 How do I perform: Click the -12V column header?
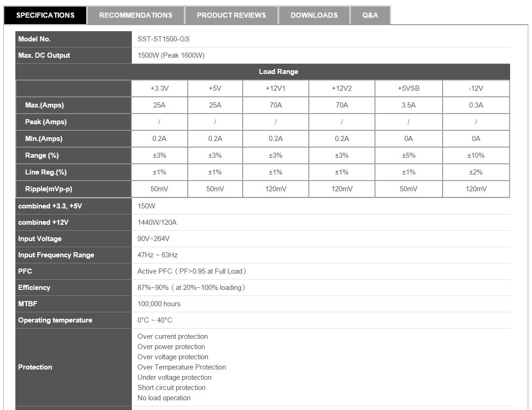coord(476,88)
